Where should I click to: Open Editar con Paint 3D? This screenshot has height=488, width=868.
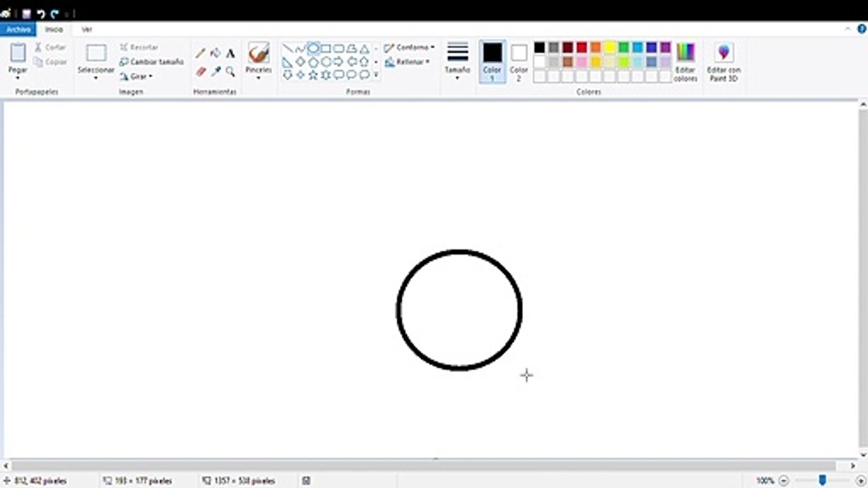click(x=724, y=62)
